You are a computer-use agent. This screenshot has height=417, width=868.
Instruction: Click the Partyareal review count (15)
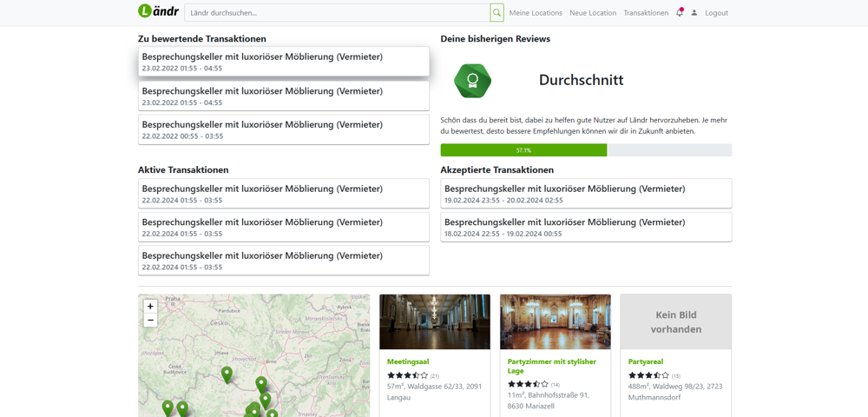coord(676,376)
